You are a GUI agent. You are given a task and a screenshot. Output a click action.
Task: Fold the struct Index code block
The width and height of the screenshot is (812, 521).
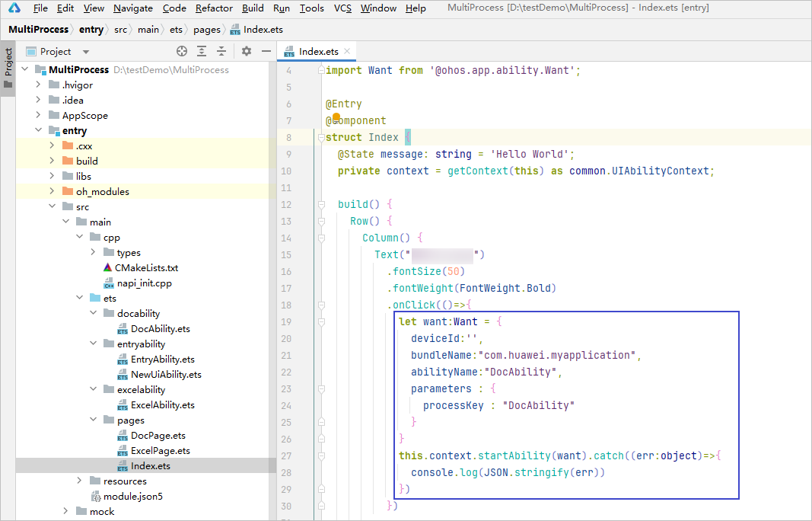[320, 137]
